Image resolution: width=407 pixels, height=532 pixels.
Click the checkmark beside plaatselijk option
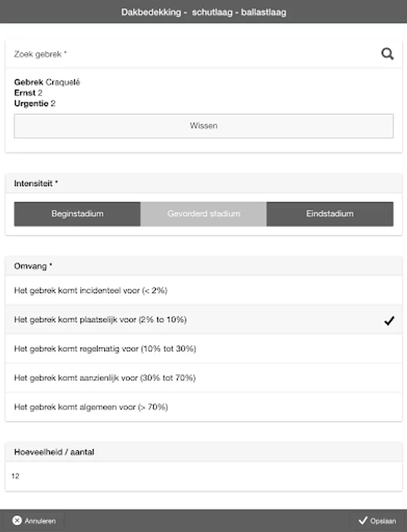click(388, 320)
